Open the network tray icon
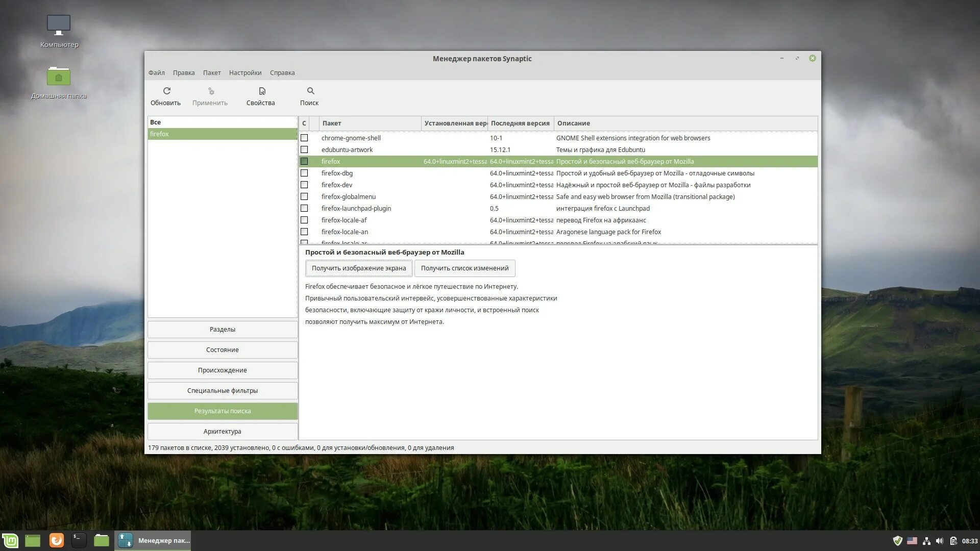Screen dimensions: 980x551 tap(926, 541)
